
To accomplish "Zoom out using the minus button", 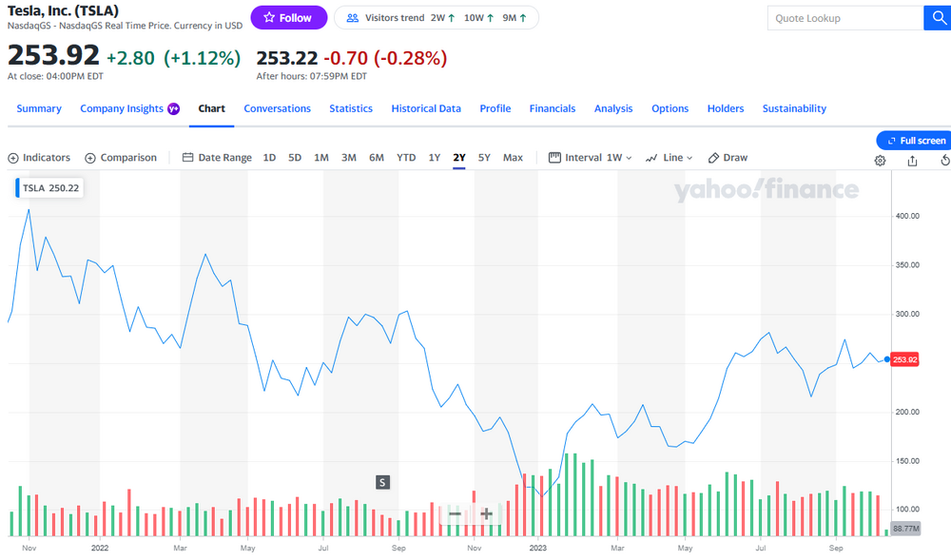I will tap(455, 513).
